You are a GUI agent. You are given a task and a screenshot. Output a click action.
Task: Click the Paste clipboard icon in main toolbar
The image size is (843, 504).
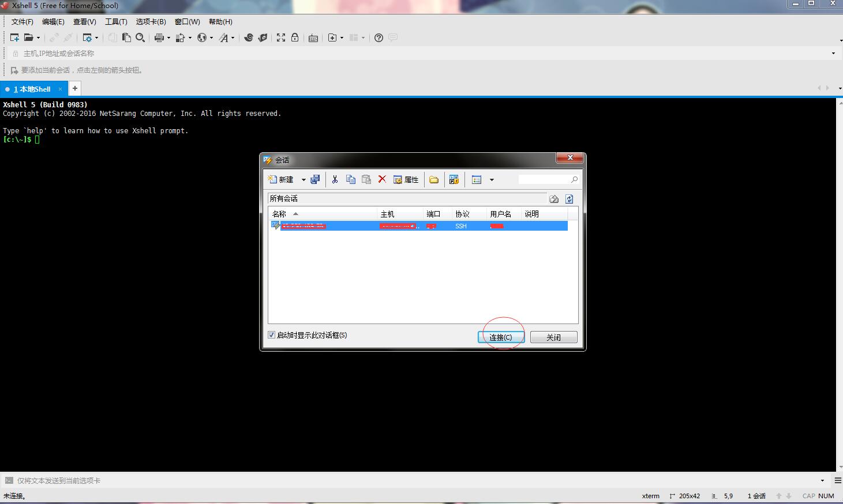point(126,37)
